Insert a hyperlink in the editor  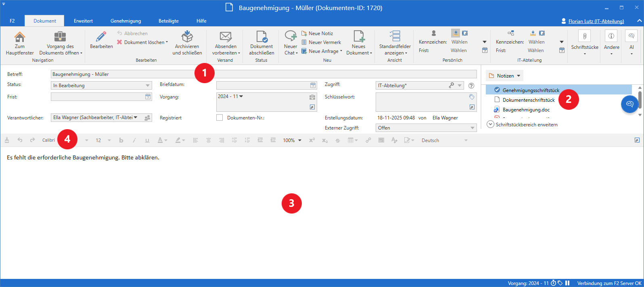point(368,140)
